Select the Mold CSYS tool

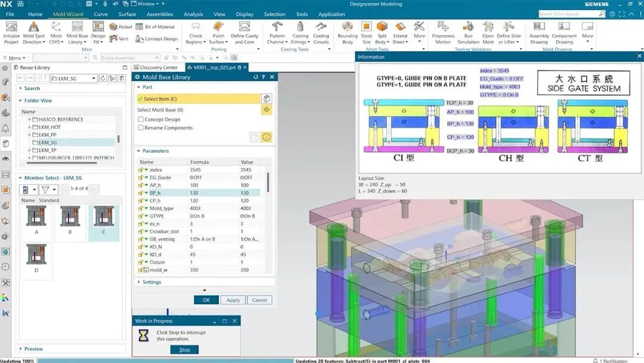pos(56,27)
